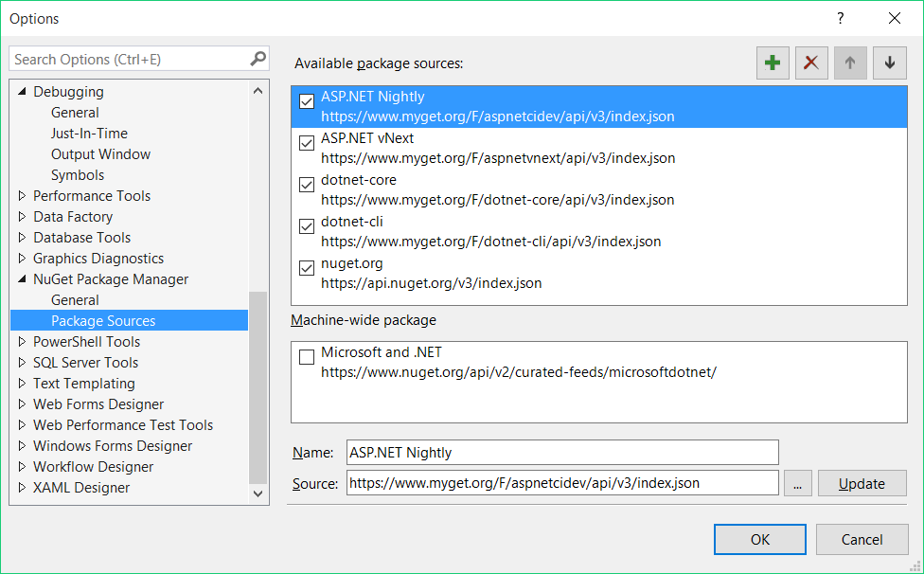Uncheck the ASP.NET Nightly source checkbox
Screen dimensions: 924x574
(307, 100)
